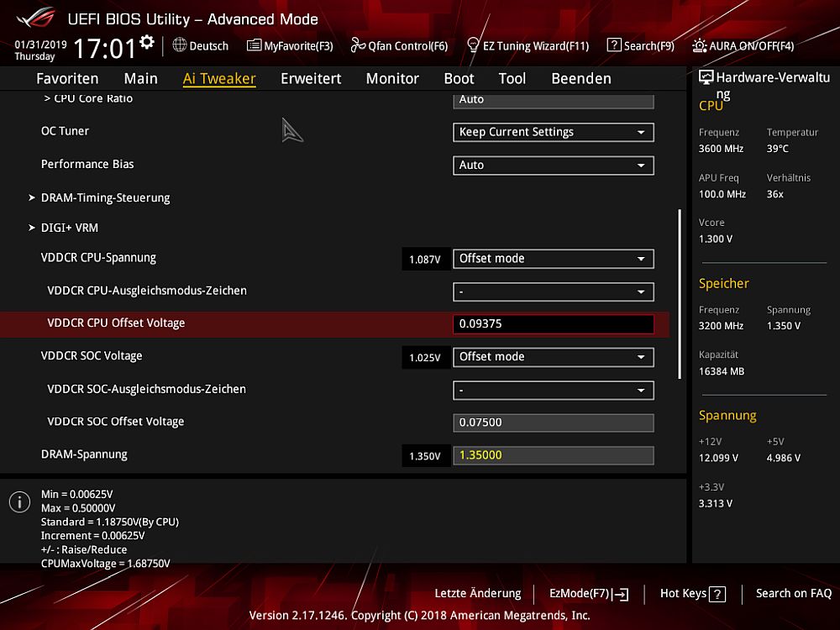Viewport: 840px width, 630px height.
Task: Click the DRAM-Spannung 1.35000 field
Action: click(x=554, y=455)
